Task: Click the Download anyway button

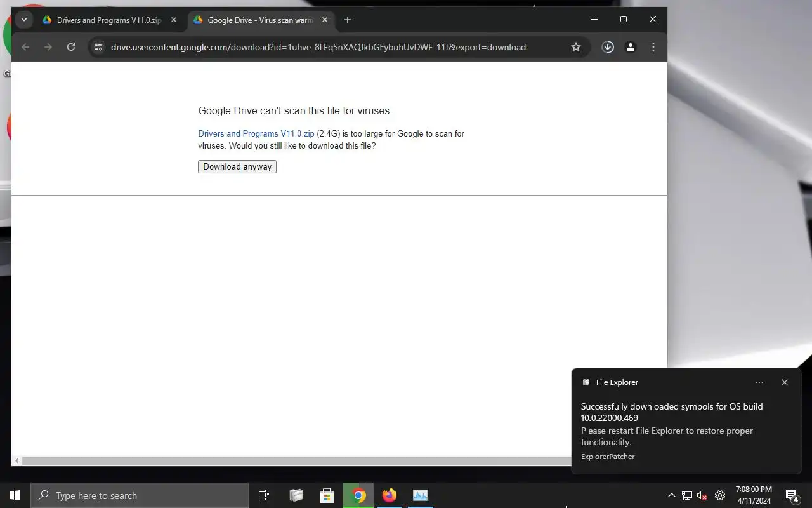Action: [x=237, y=167]
